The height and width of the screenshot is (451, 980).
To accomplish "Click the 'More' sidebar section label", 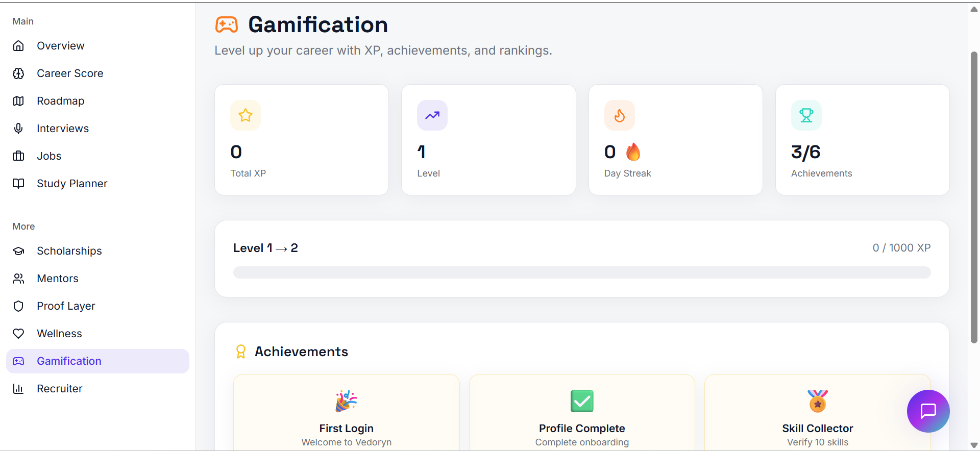I will [x=23, y=227].
